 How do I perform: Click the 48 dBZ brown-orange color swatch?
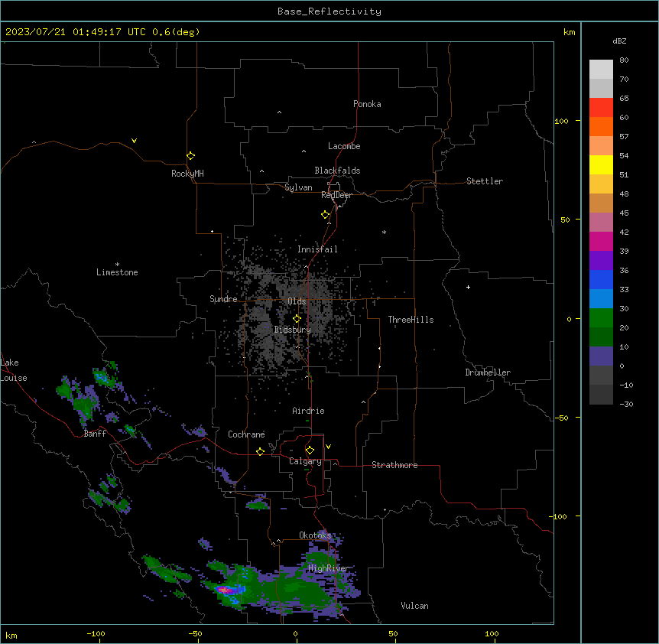point(601,203)
